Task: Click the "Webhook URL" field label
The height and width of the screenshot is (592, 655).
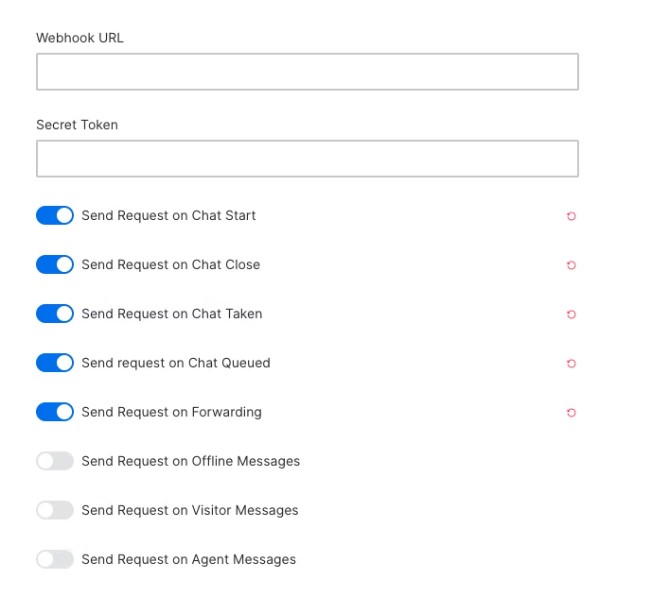Action: 80,38
